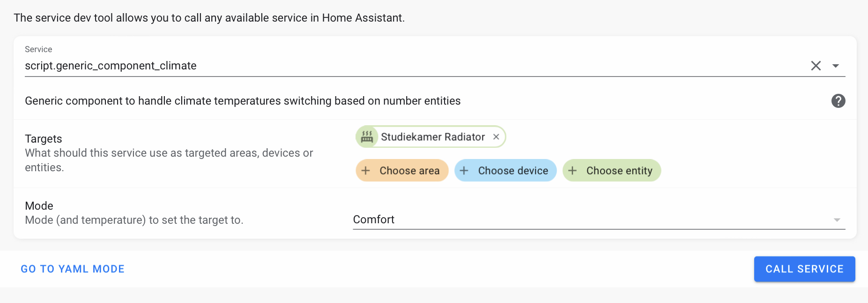Clear the selected service using the X icon
868x303 pixels.
(x=816, y=66)
